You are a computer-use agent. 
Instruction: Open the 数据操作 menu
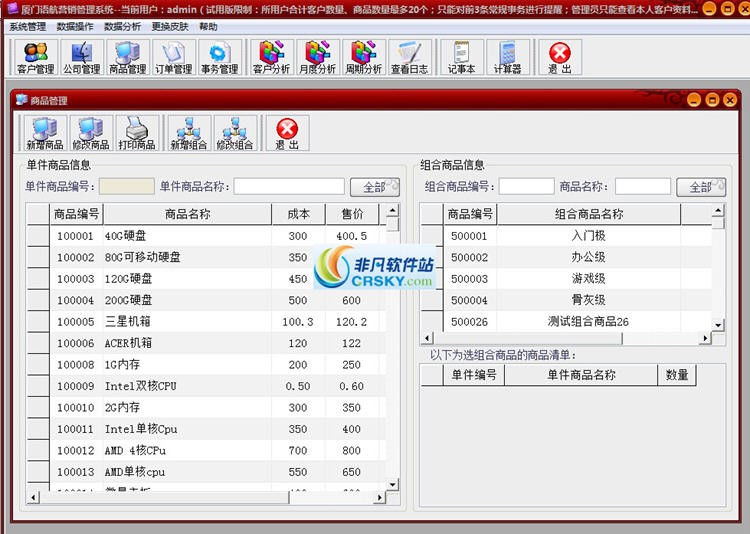[x=75, y=27]
